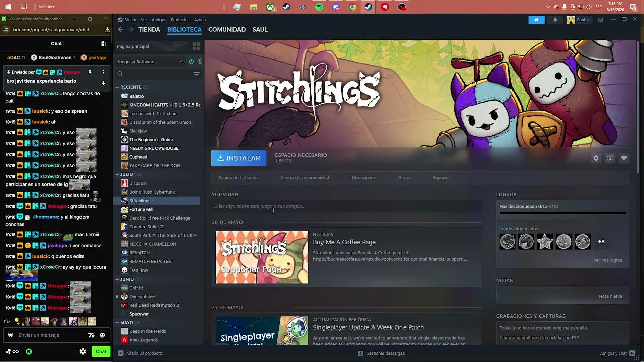
Task: Open Task View on the taskbar
Action: click(x=24, y=7)
